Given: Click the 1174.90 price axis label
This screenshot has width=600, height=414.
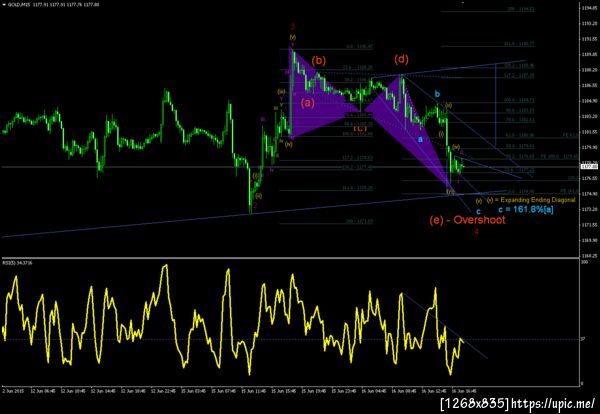Looking at the screenshot, I should coord(589,194).
